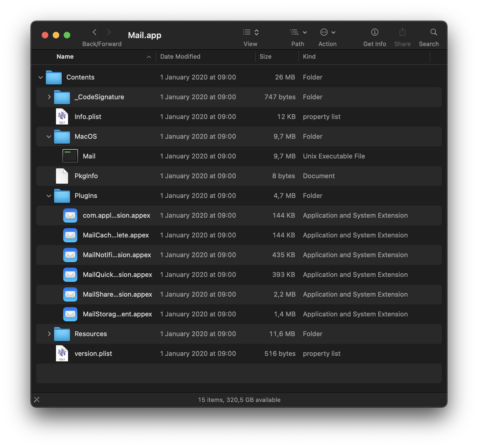This screenshot has height=448, width=478.
Task: Select the MacOS folder icon
Action: point(62,137)
